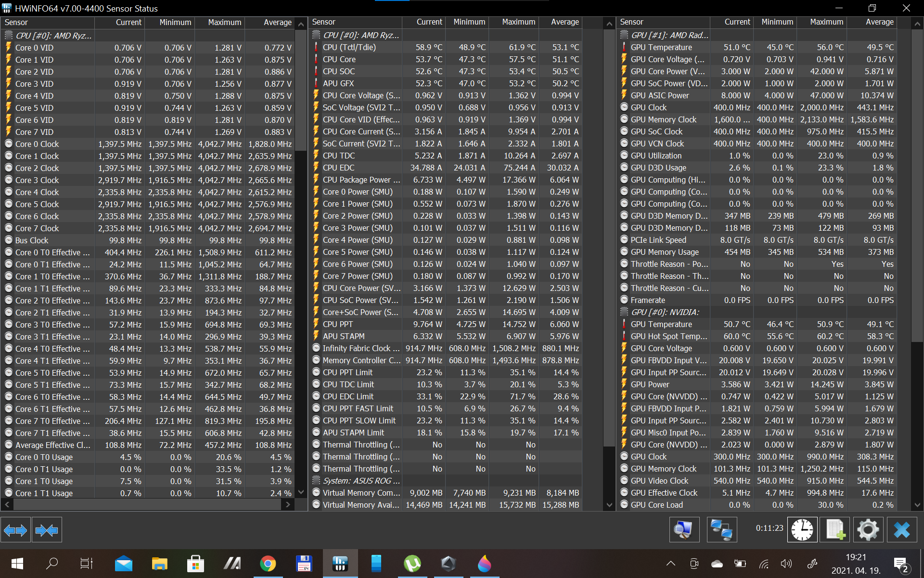Click the CPU (Tctl/Tdie) thermometer icon

pyautogui.click(x=316, y=47)
